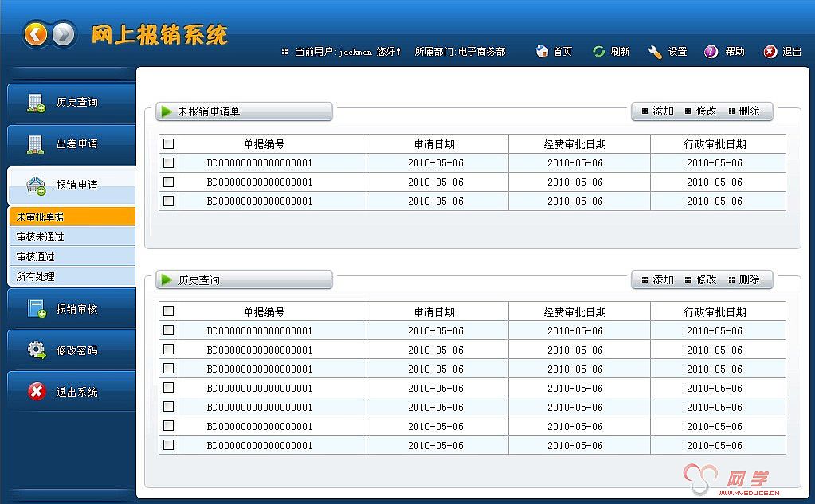Check last row in 历史查询 table
Screen dimensions: 815x504
point(168,445)
